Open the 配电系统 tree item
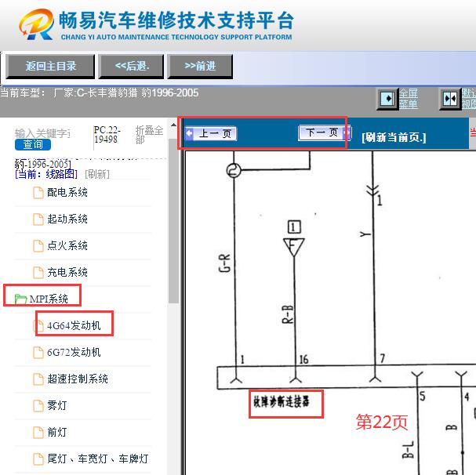This screenshot has height=475, width=476. (x=67, y=192)
